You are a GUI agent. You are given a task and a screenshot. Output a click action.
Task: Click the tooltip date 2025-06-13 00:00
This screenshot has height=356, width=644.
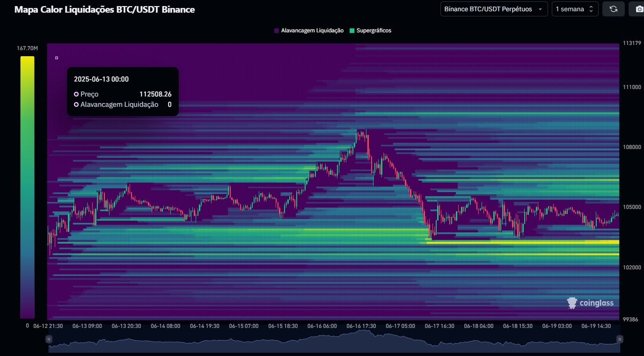pyautogui.click(x=101, y=79)
